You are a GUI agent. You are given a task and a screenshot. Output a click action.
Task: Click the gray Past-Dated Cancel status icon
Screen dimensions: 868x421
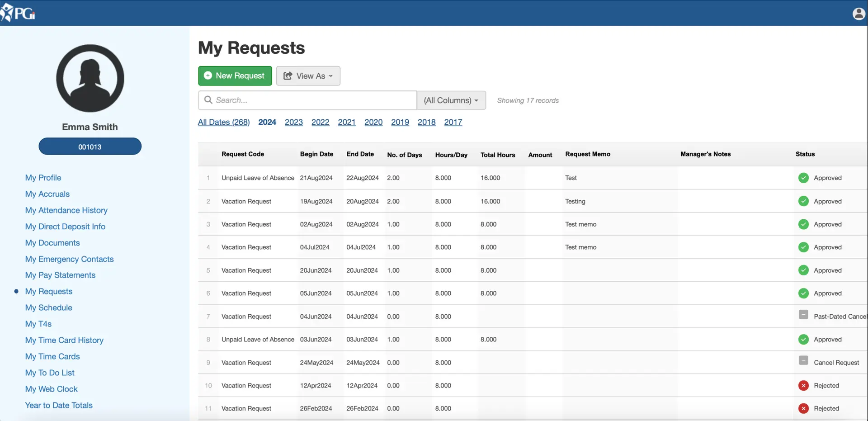[803, 315]
